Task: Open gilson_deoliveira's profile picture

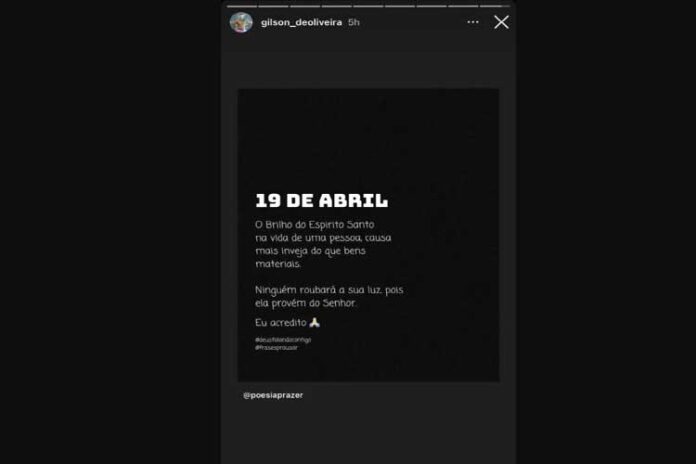Action: click(x=241, y=22)
